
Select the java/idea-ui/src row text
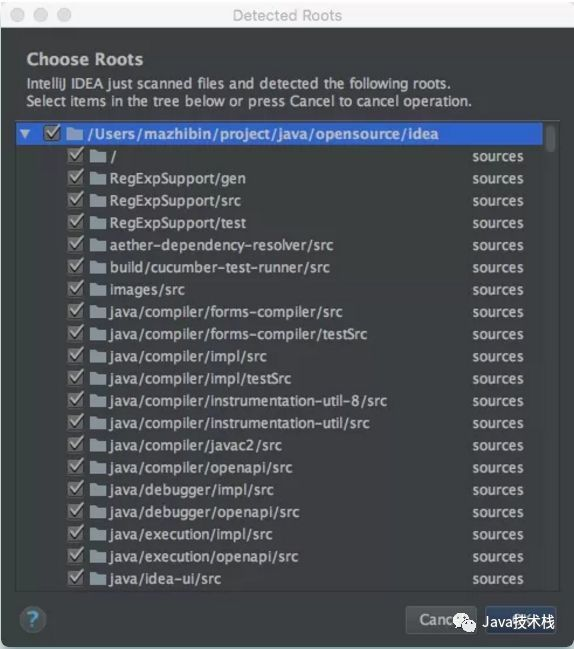pyautogui.click(x=165, y=579)
